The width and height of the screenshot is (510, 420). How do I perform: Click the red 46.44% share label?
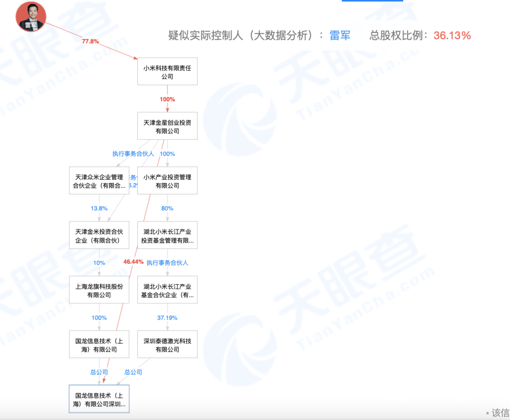[x=133, y=262]
